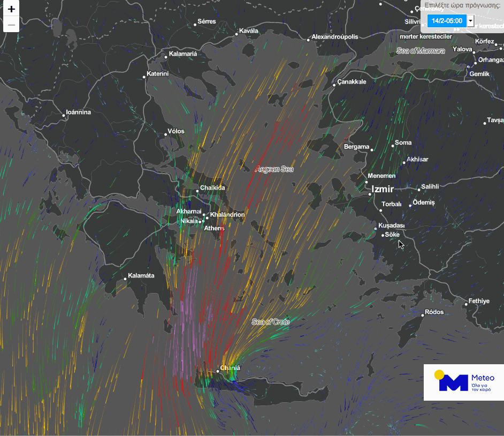Open the forecast time dropdown arrow
Image resolution: width=504 pixels, height=436 pixels.
tap(470, 21)
